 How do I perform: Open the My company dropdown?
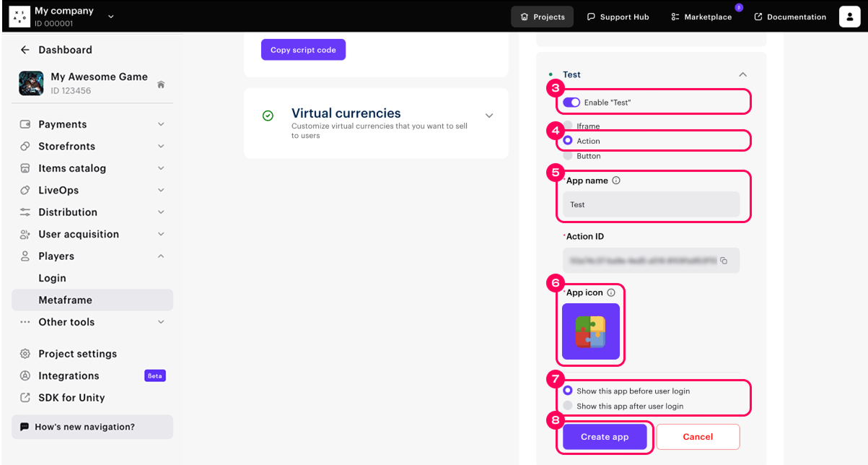coord(110,16)
